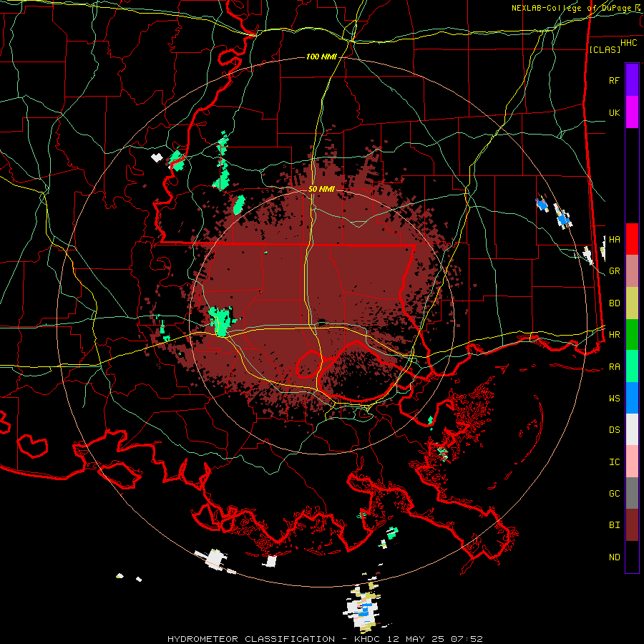Click the RA legend label
Viewport: 644px width, 644px height.
coord(614,367)
